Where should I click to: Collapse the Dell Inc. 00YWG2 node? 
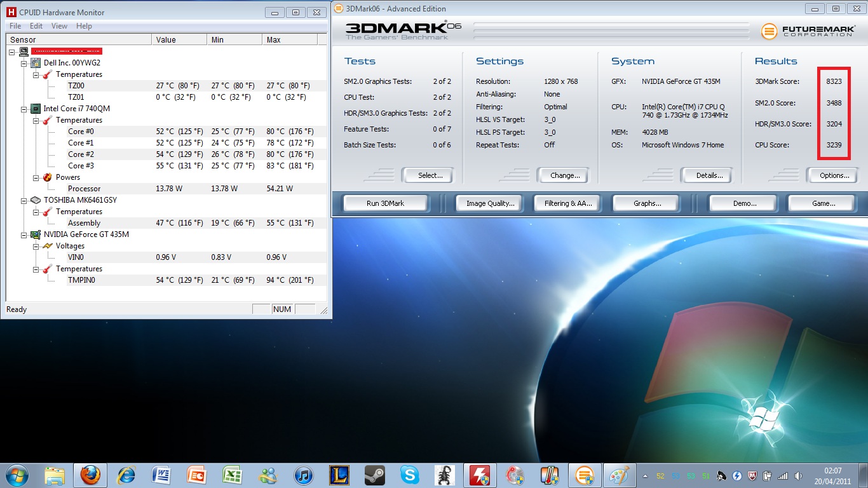click(x=24, y=63)
